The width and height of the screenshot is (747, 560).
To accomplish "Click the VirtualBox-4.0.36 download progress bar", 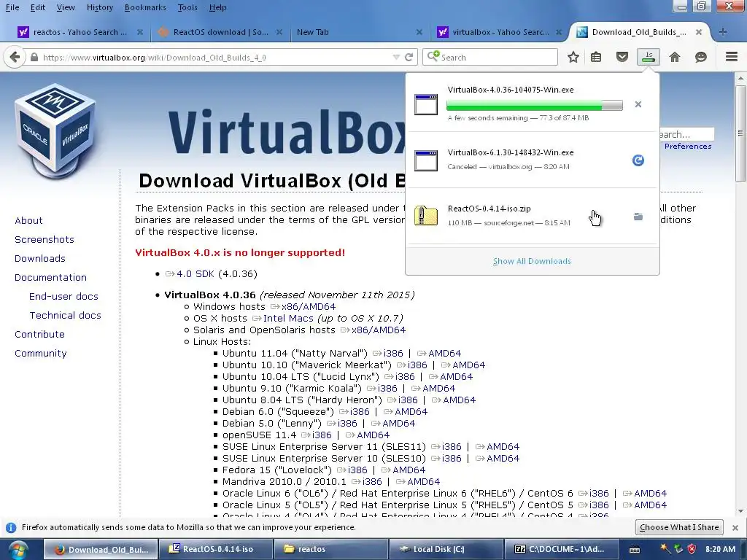I will coord(535,105).
